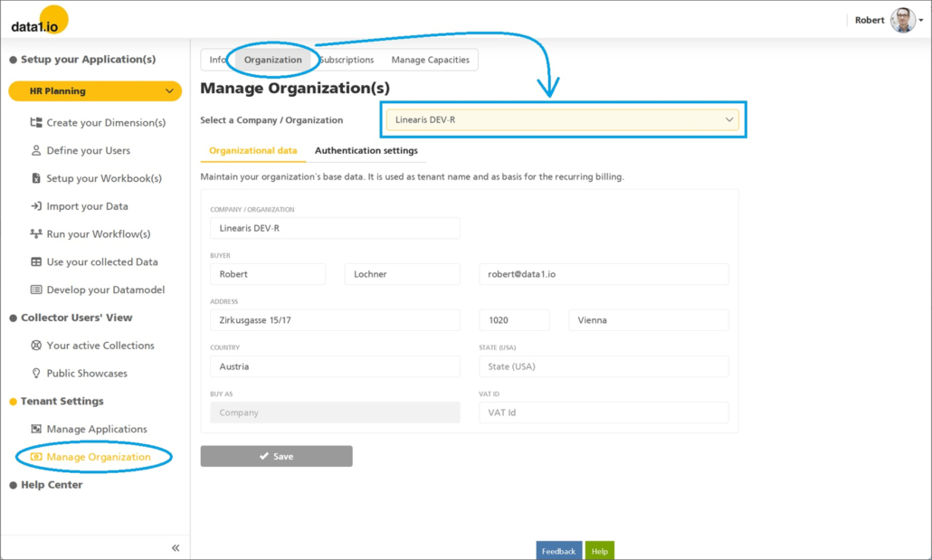Open Manage Applications in Tenant Settings
This screenshot has height=560, width=932.
pyautogui.click(x=96, y=430)
